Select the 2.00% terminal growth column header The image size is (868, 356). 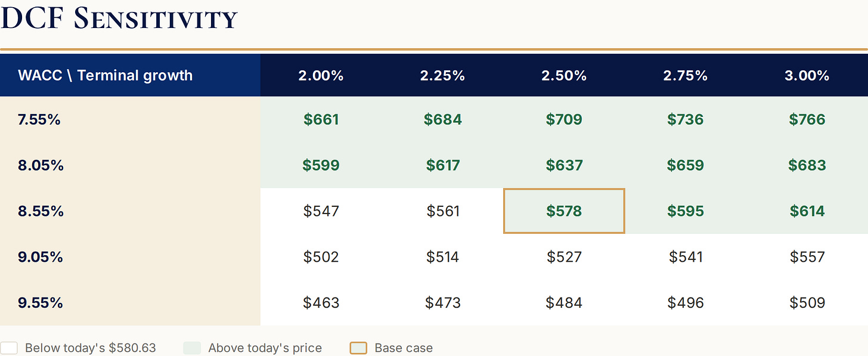click(x=321, y=75)
